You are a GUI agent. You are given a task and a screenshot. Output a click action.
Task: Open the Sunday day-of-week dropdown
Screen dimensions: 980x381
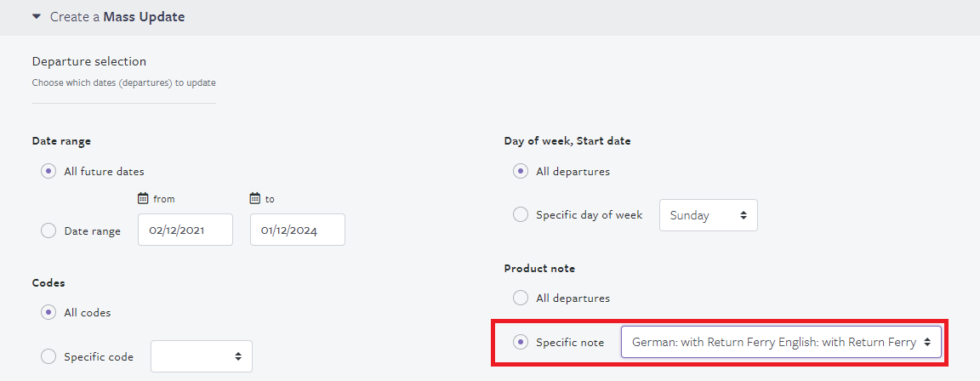pyautogui.click(x=708, y=215)
